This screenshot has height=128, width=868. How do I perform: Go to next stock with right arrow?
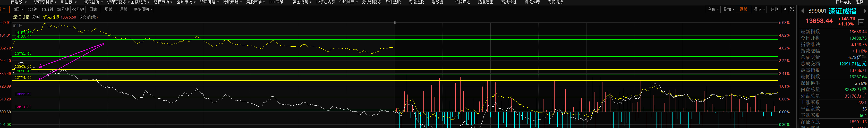865,11
